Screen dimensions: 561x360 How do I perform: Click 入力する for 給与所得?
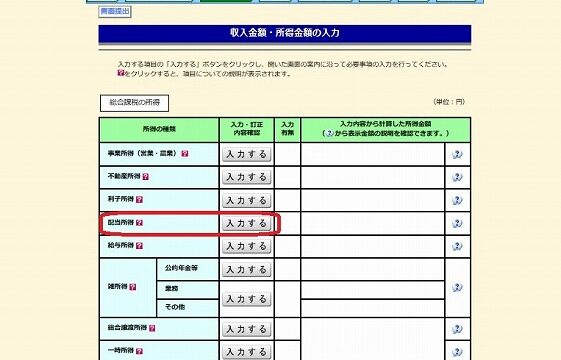(x=247, y=246)
